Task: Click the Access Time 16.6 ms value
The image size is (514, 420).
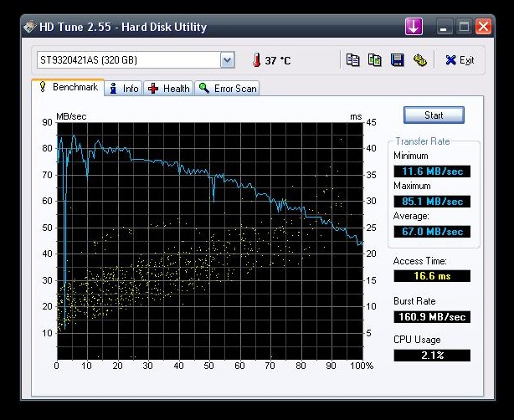Action: point(432,276)
